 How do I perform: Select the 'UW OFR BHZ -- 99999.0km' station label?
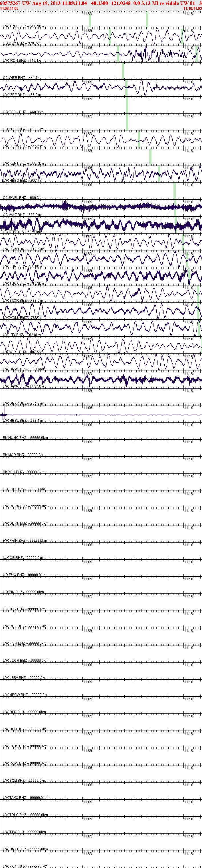pos(24,713)
